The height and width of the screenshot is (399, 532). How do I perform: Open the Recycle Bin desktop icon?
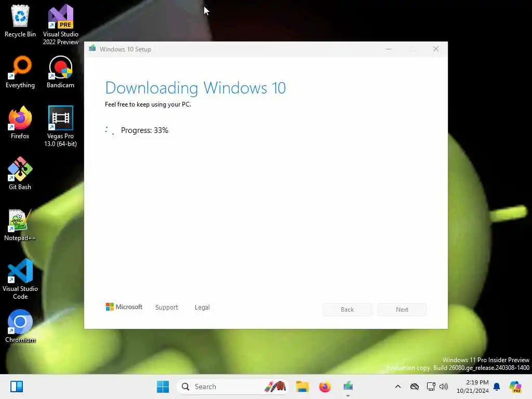20,21
